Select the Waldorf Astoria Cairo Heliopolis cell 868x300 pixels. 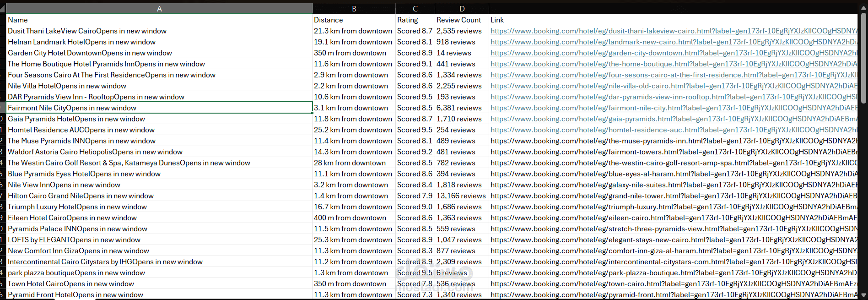tap(159, 152)
